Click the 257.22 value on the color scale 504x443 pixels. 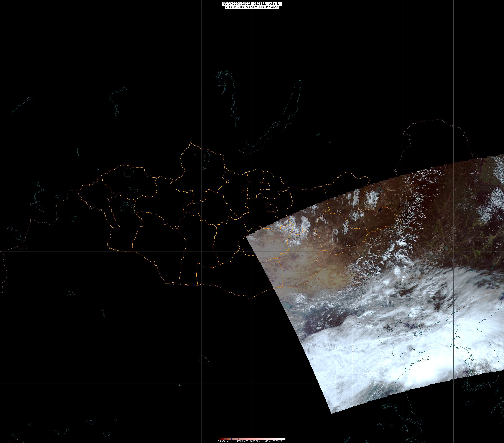pos(238,441)
